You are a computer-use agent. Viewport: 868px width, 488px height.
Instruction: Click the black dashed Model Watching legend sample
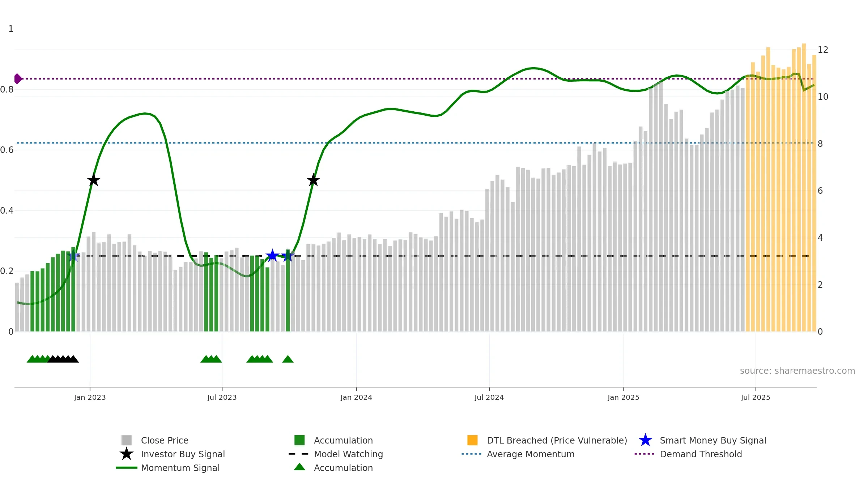coord(299,454)
